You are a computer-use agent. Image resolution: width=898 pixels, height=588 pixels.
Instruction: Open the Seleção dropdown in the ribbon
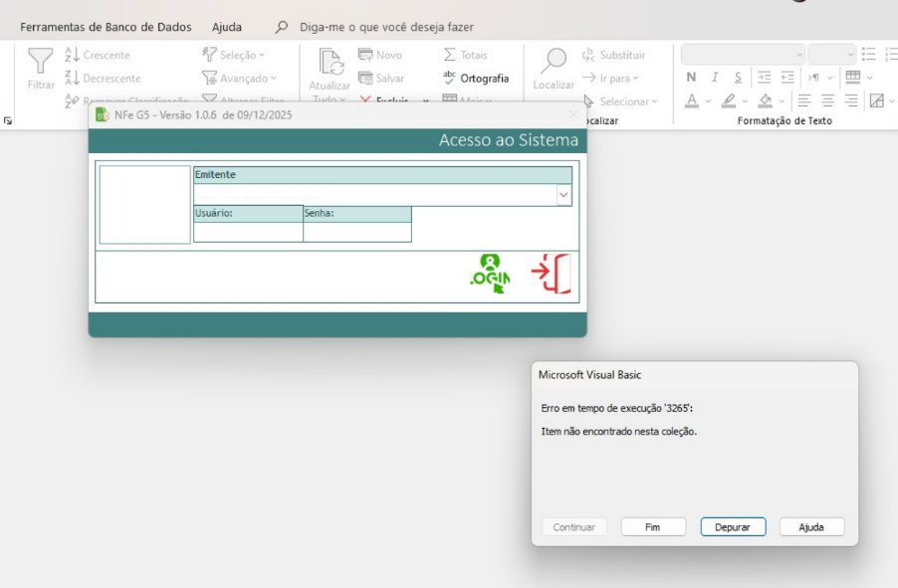tap(234, 55)
